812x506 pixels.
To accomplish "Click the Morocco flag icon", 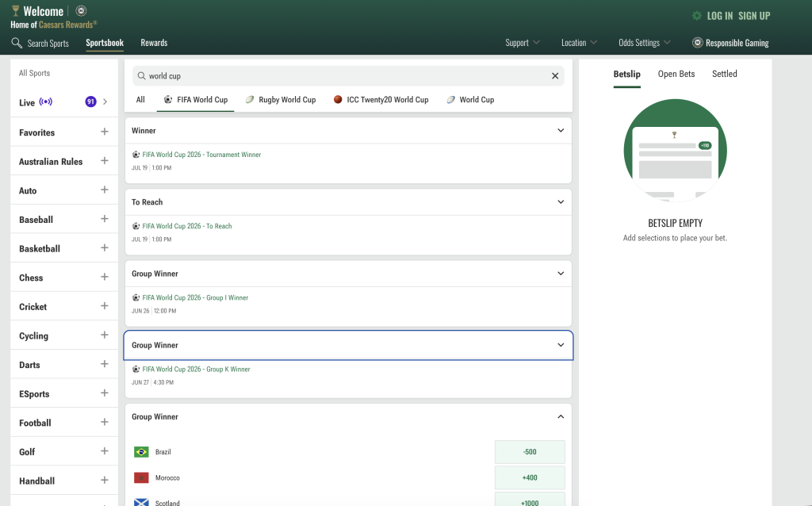I will (x=141, y=477).
